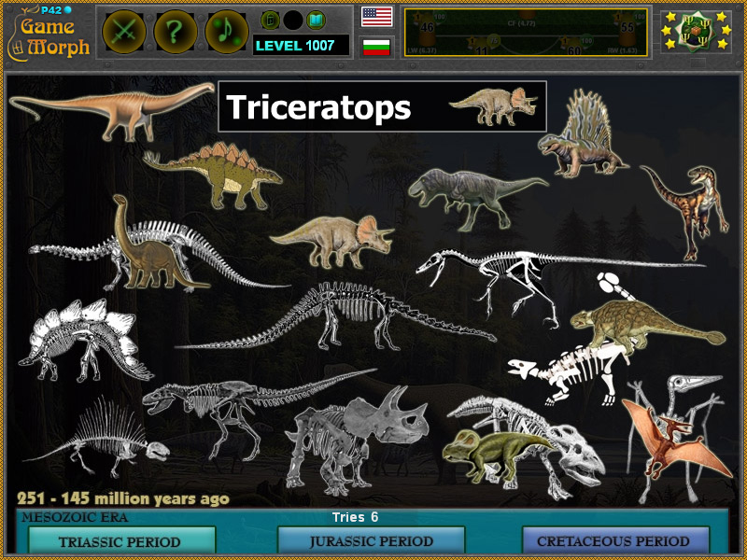The height and width of the screenshot is (560, 747).
Task: Click the psi achievement badge
Action: click(697, 30)
